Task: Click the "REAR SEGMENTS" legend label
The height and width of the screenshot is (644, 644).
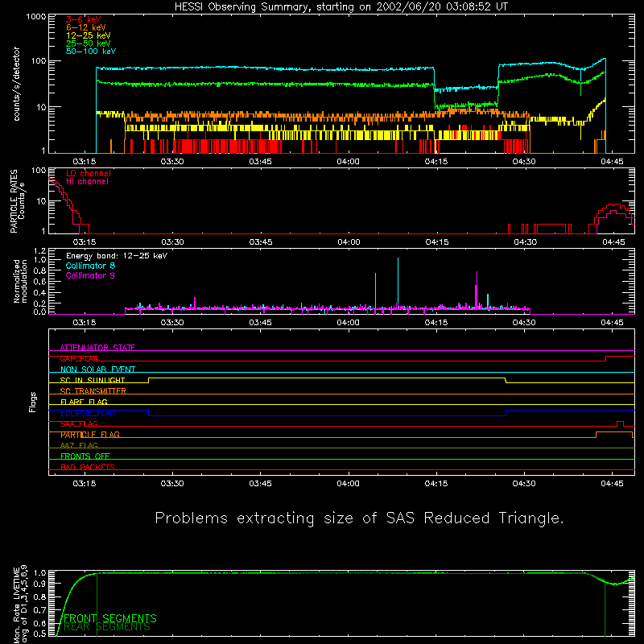Action: [x=107, y=627]
